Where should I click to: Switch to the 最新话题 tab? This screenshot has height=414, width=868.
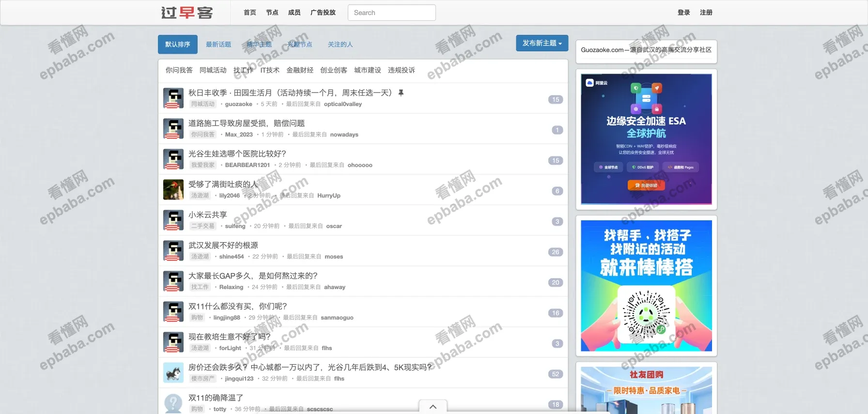tap(218, 44)
